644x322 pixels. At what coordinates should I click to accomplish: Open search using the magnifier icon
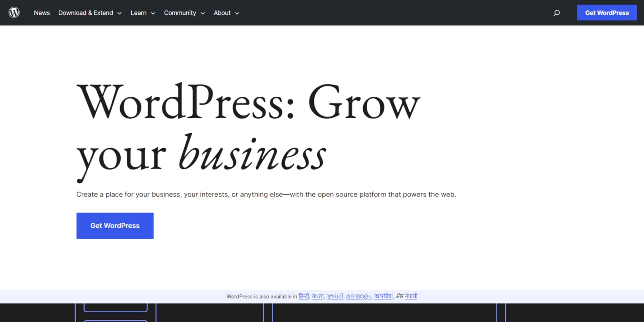[x=557, y=13]
